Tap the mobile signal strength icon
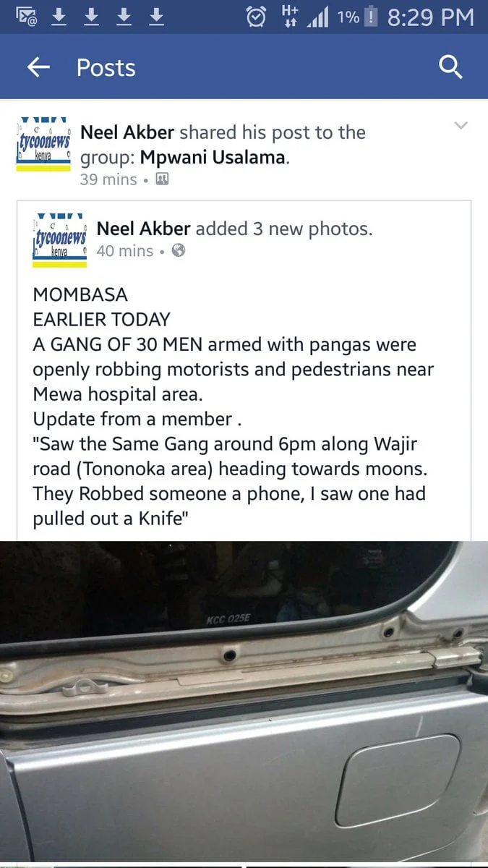This screenshot has height=868, width=488. point(318,17)
